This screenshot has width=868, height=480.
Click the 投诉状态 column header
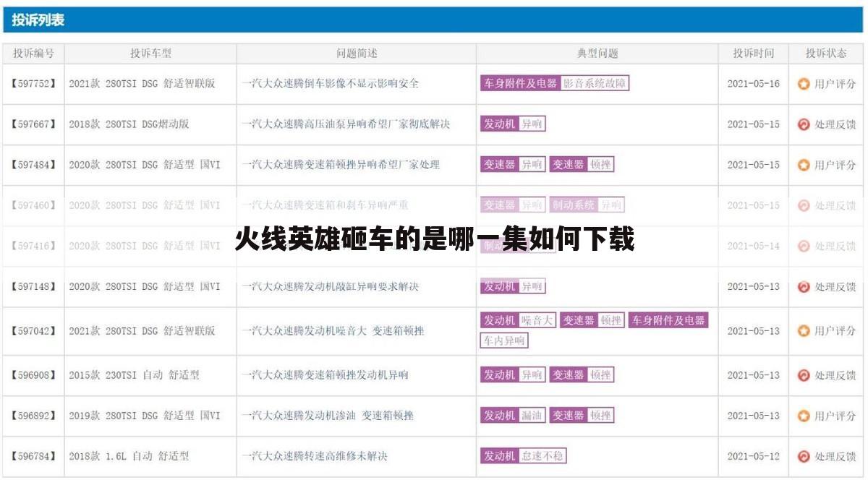826,53
